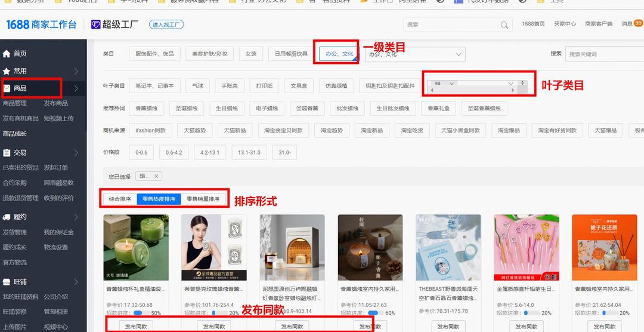Select the 香薰蜡烛 recommended keyword filter
The width and height of the screenshot is (644, 332).
point(147,109)
